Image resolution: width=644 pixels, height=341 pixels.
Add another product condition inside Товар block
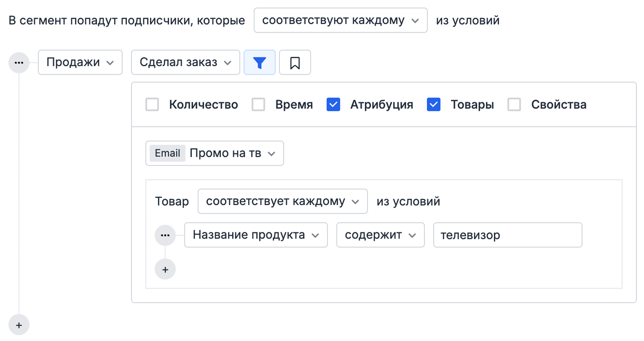(x=165, y=269)
